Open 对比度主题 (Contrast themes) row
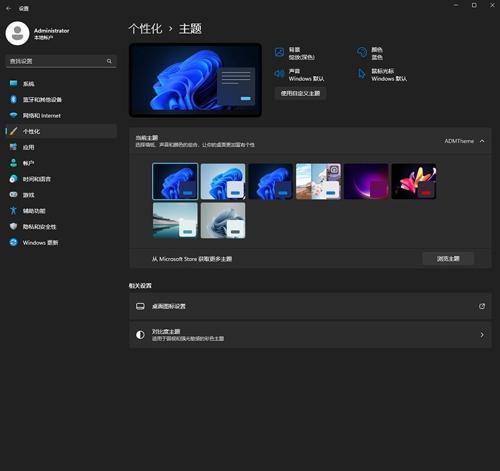Viewport: 500px width, 471px height. click(310, 335)
